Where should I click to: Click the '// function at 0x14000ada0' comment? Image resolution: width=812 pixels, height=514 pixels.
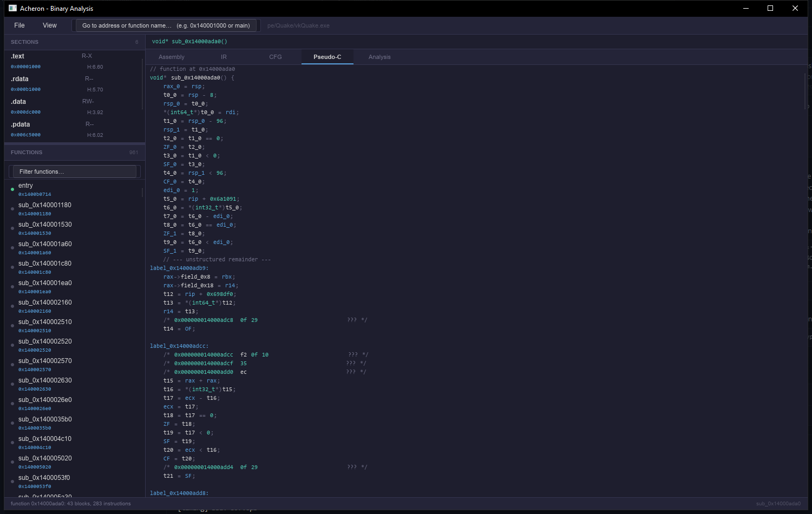[x=192, y=69]
